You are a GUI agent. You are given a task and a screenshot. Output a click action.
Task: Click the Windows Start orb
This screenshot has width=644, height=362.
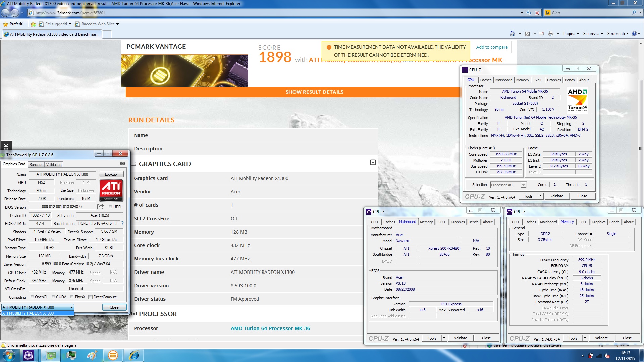9,355
